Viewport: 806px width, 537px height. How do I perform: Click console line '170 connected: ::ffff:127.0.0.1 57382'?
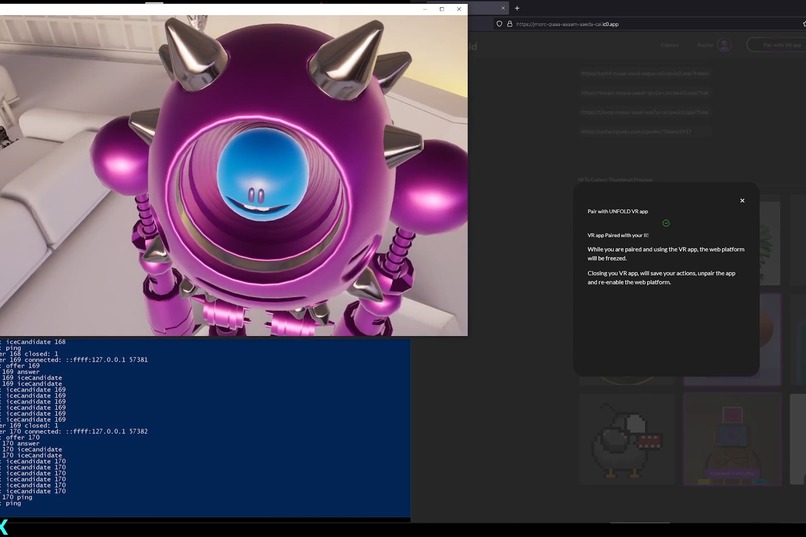[x=74, y=432]
